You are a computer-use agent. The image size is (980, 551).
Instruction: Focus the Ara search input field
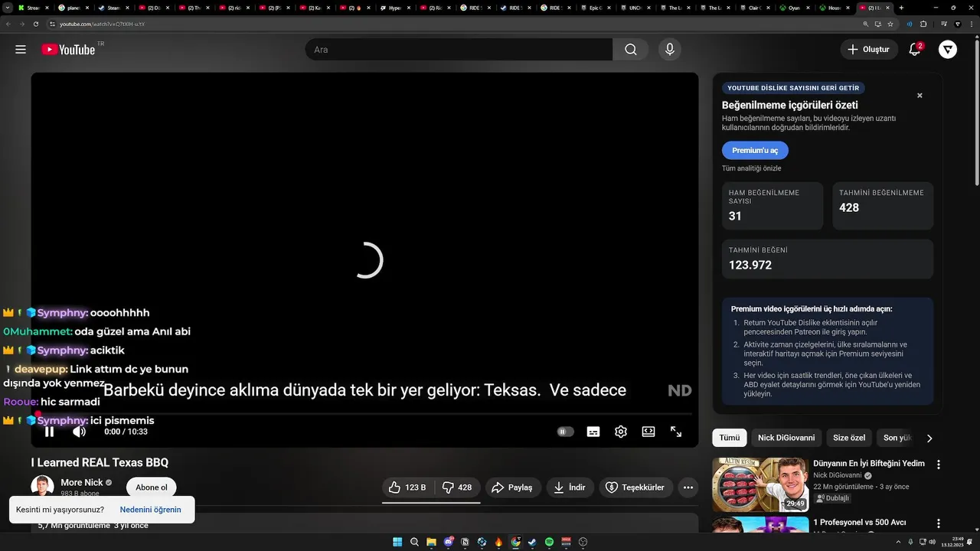click(459, 50)
